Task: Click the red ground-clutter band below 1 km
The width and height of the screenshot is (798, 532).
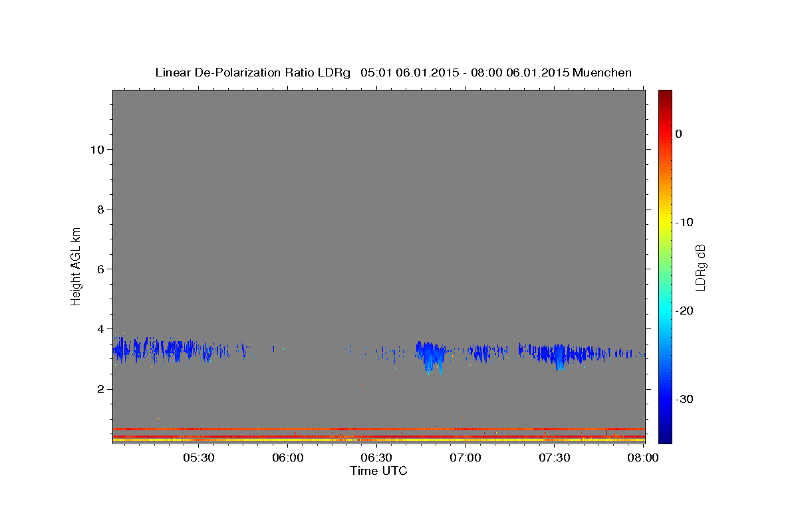Action: click(378, 429)
